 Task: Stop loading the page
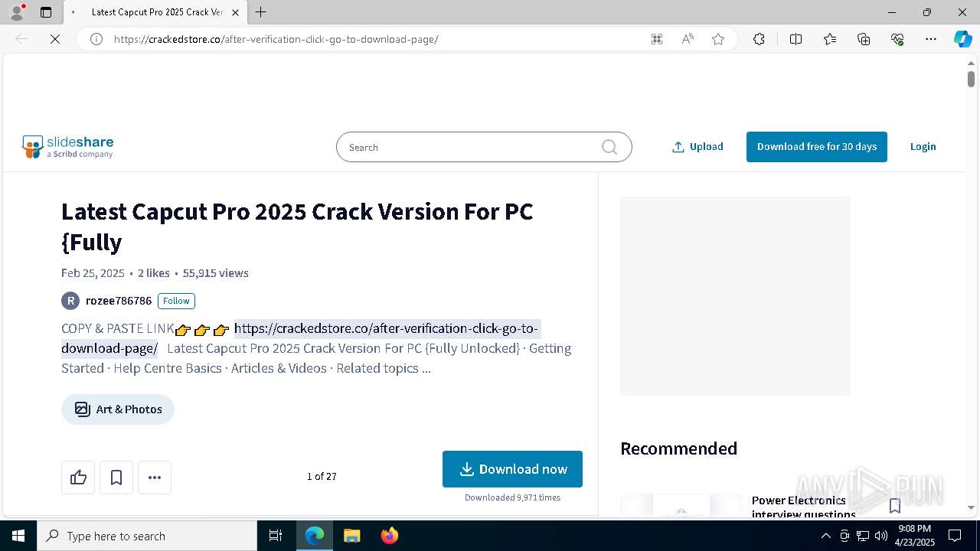pos(55,39)
